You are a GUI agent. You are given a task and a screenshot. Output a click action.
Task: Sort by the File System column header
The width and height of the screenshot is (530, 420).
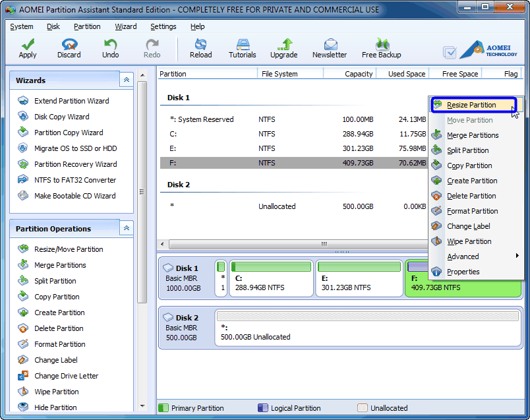pos(291,74)
